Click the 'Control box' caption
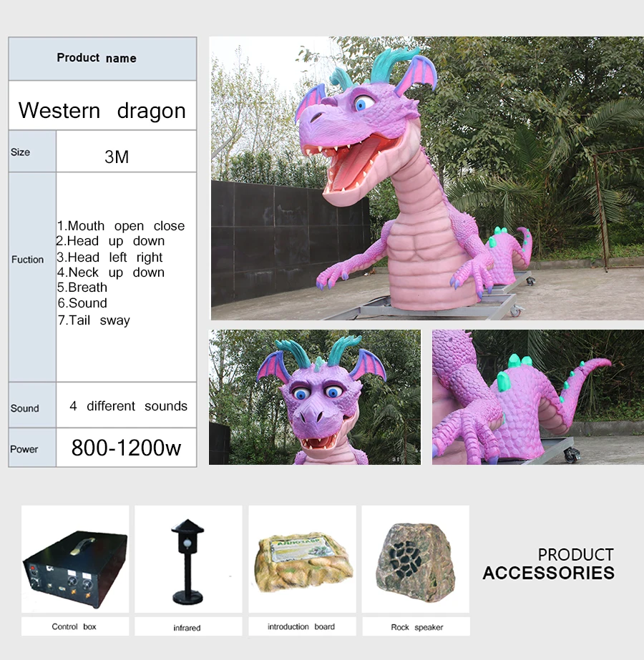644x660 pixels. (74, 626)
